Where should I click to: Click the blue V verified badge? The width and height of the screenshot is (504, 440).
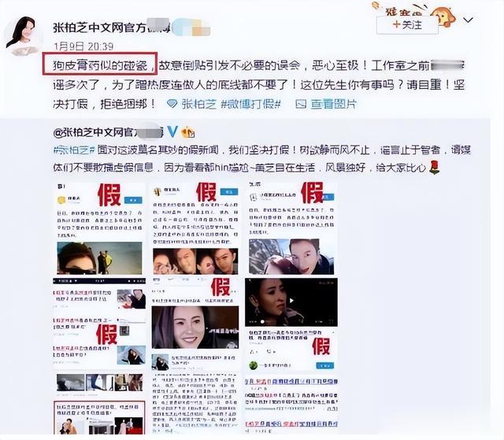[x=172, y=131]
